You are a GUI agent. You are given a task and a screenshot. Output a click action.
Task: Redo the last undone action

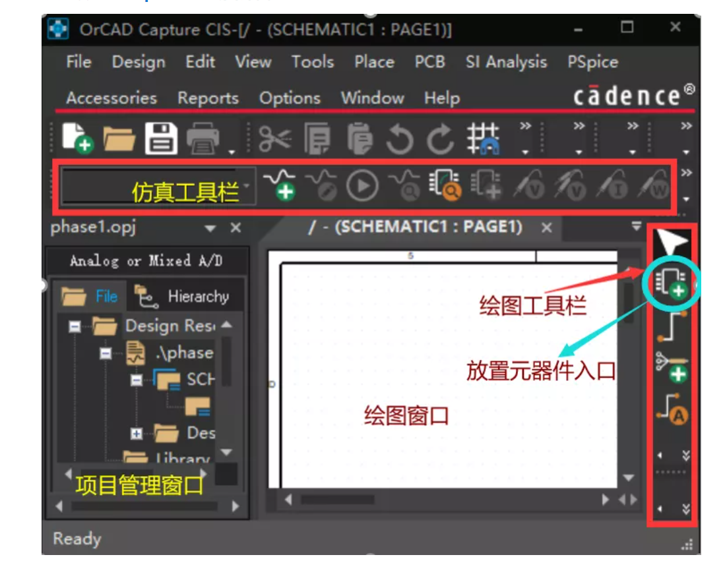tap(440, 138)
